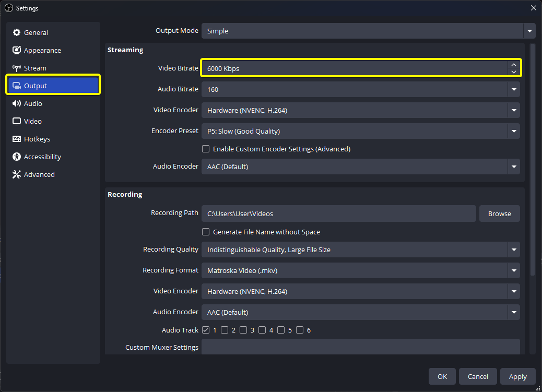
Task: Open streaming Video Encoder dropdown
Action: (360, 110)
